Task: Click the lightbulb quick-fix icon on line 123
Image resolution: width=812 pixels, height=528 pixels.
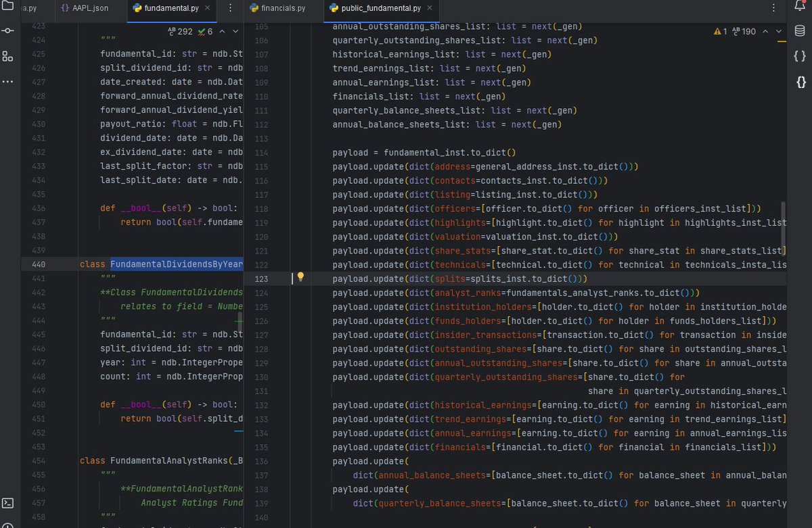Action: 301,278
